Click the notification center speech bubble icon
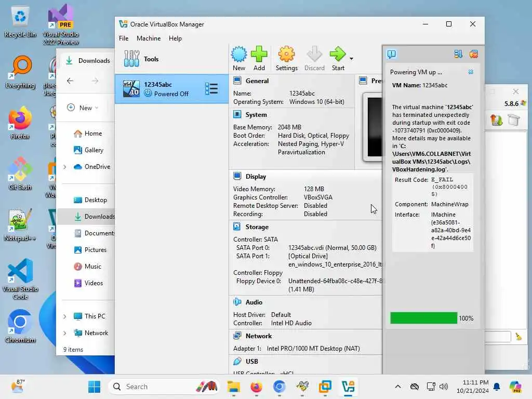Viewport: 532px width, 399px height. pos(391,54)
